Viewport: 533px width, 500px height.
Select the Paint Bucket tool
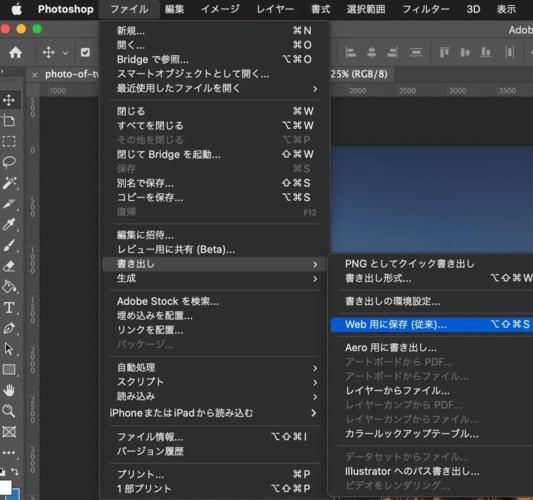pyautogui.click(x=9, y=287)
